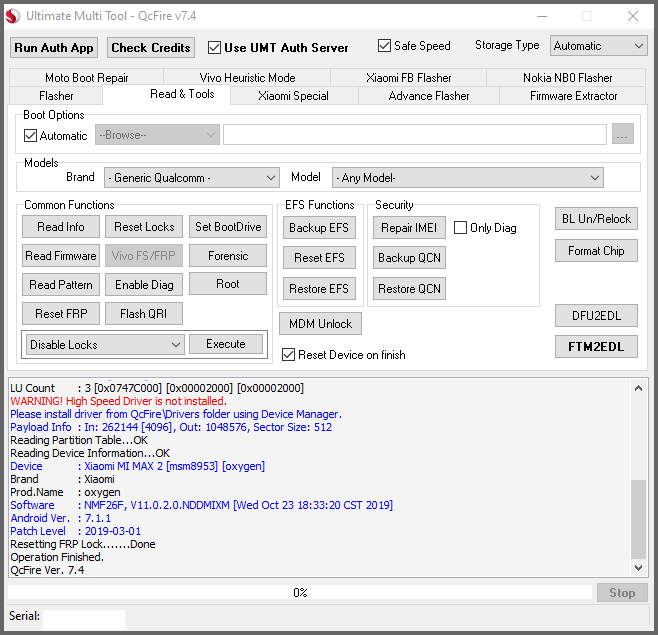Click the ellipsis browse button
This screenshot has height=635, width=658.
click(x=623, y=134)
